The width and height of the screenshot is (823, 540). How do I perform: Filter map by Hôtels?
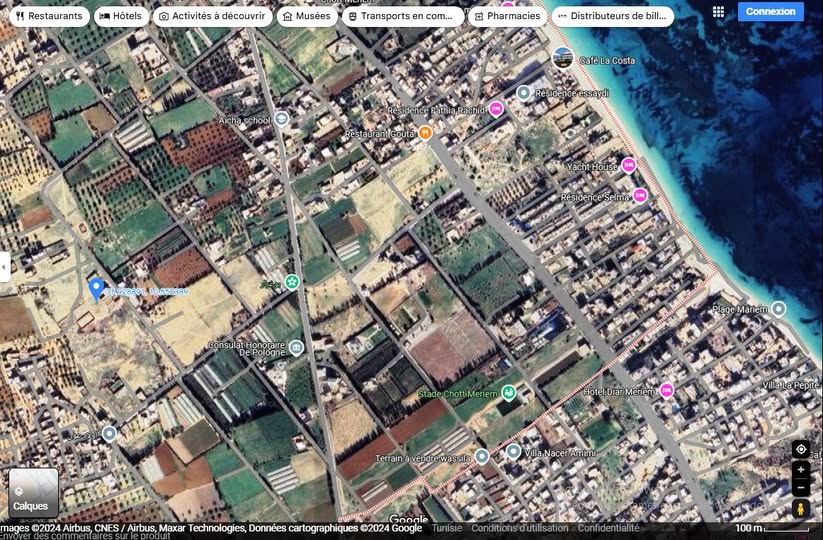tap(121, 16)
